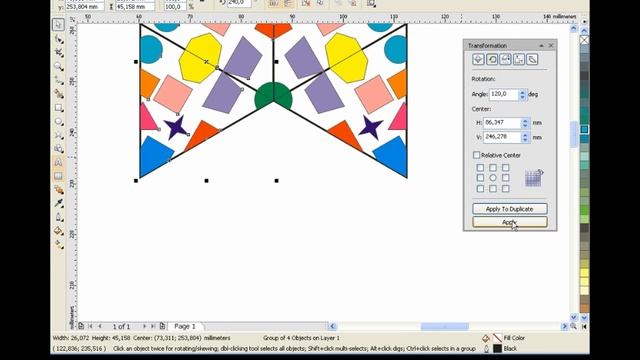This screenshot has width=640, height=360.
Task: Select the Basic Shapes tool
Action: pyautogui.click(x=59, y=149)
